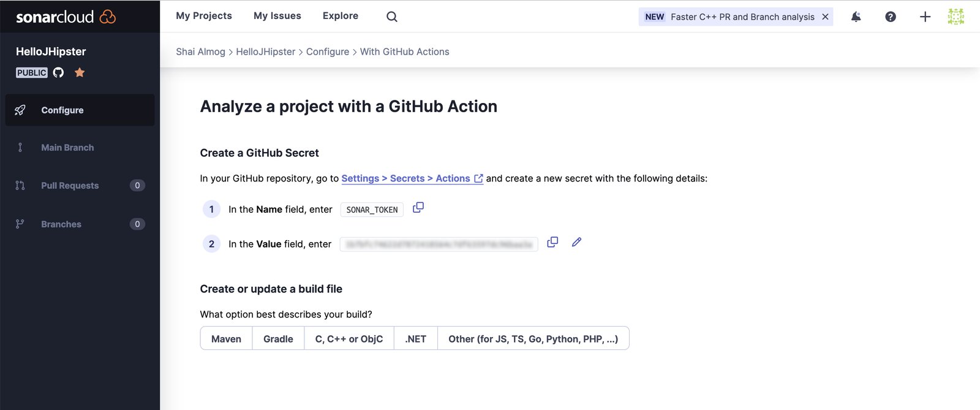Open My Projects menu
Screen dimensions: 980x410
[204, 16]
